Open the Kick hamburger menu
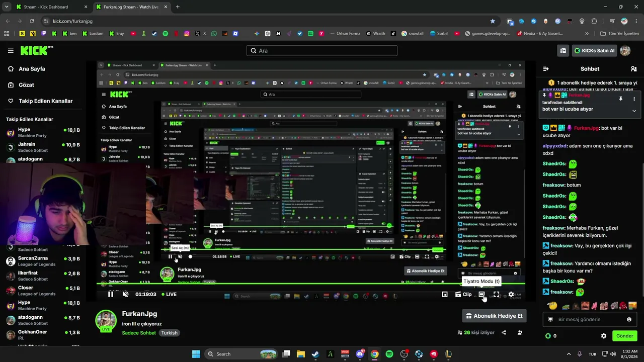Screen dimensions: 644x362 tap(11, 51)
